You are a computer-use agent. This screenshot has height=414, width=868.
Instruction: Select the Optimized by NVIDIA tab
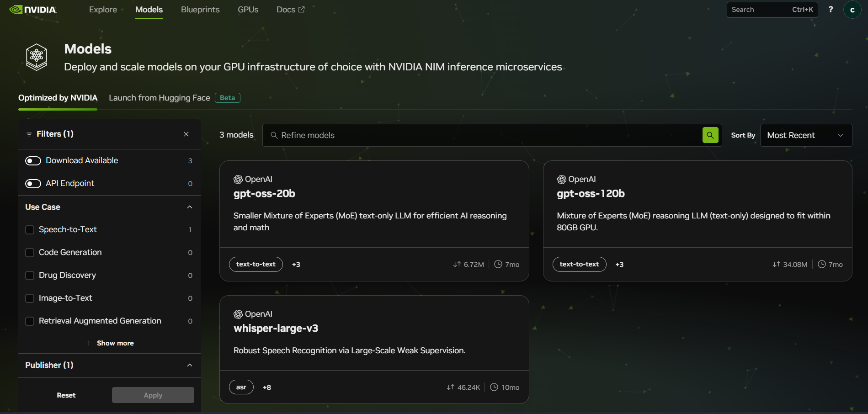tap(58, 98)
